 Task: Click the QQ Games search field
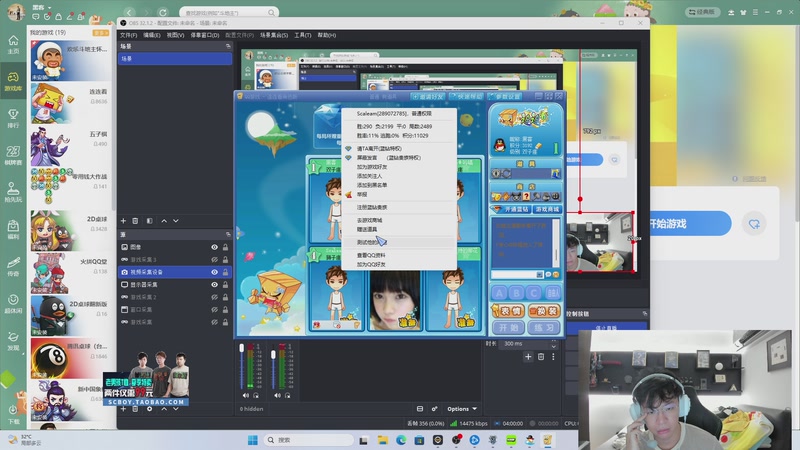point(229,12)
